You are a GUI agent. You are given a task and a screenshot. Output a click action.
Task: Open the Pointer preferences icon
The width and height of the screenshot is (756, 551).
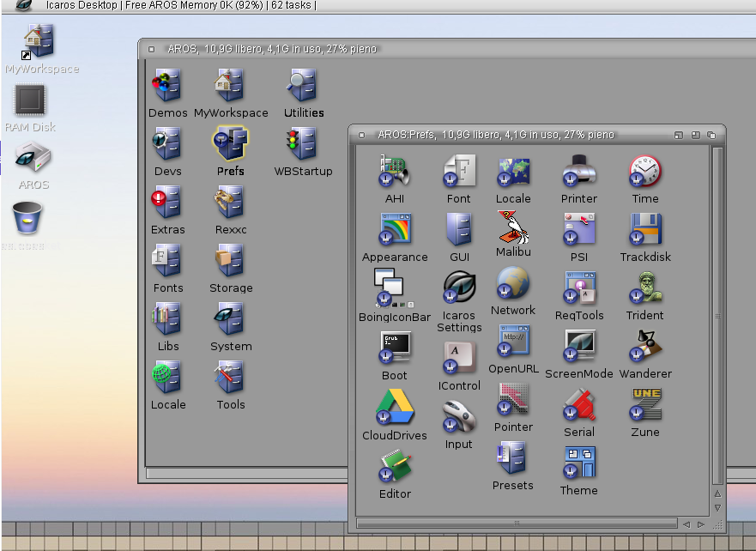click(x=513, y=399)
